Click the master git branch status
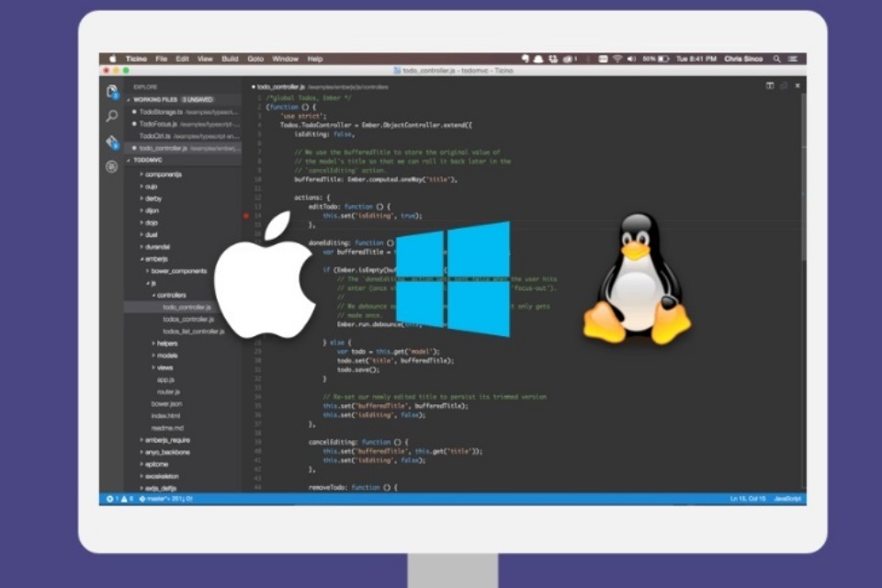The image size is (882, 588). pos(166,499)
